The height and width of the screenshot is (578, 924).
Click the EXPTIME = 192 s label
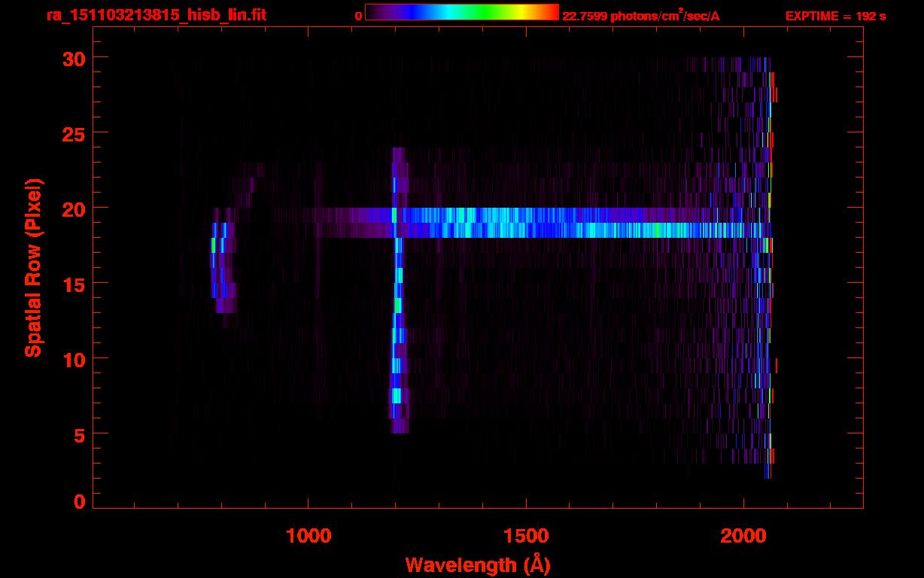(836, 16)
